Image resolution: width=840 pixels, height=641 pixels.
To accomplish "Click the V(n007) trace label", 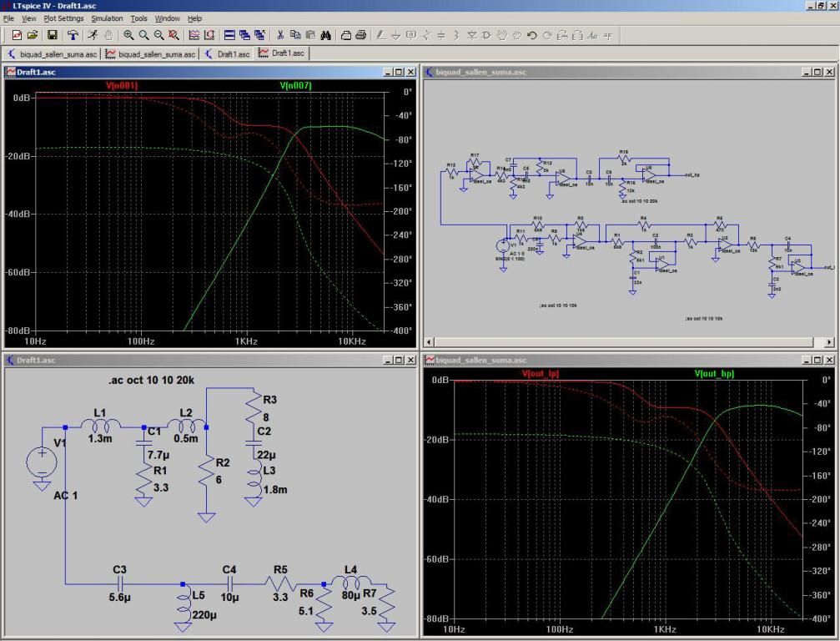I will coord(295,85).
